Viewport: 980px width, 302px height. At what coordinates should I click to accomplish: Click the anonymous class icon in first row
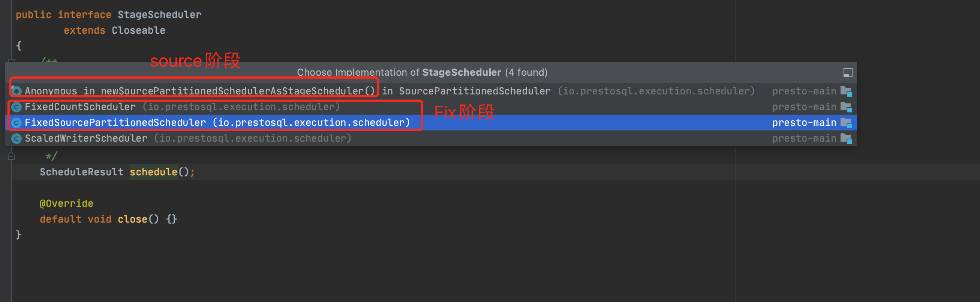[16, 91]
